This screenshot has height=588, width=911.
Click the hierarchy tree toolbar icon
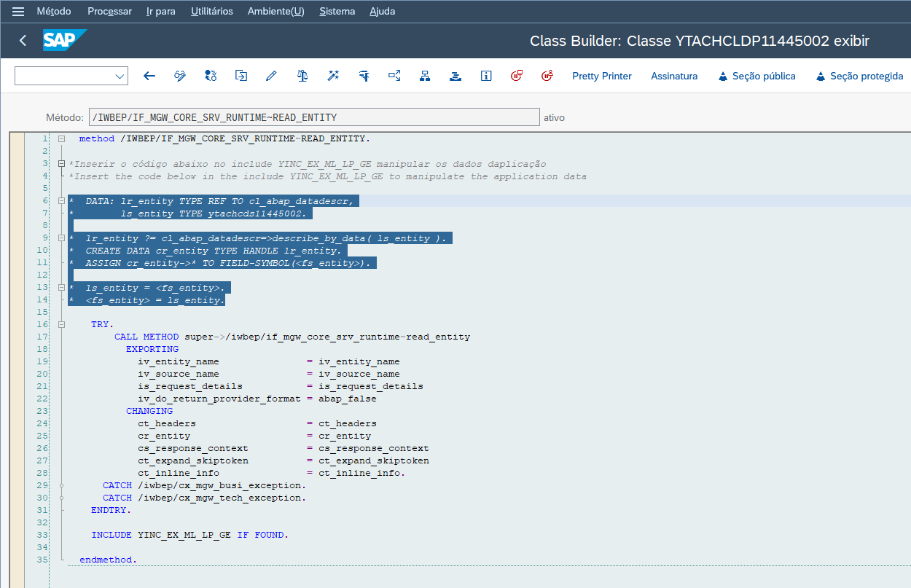tap(425, 76)
